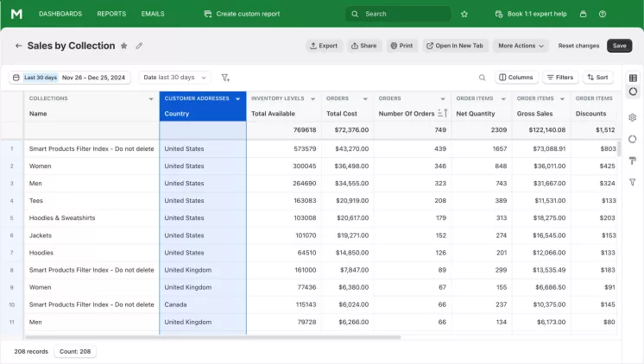Screen dimensions: 644x364
Task: Open the Filters panel
Action: tap(560, 77)
